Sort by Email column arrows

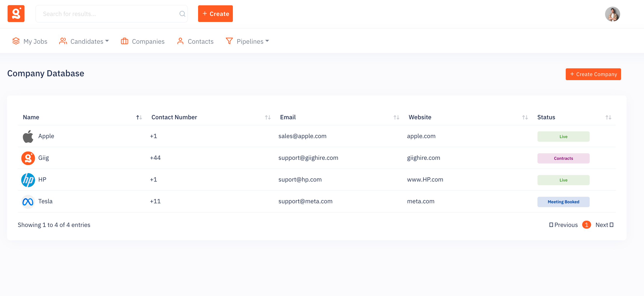396,117
